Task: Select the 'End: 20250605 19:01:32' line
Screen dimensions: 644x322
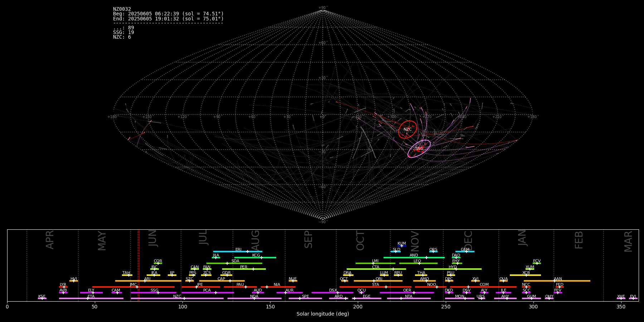Action: 168,19
